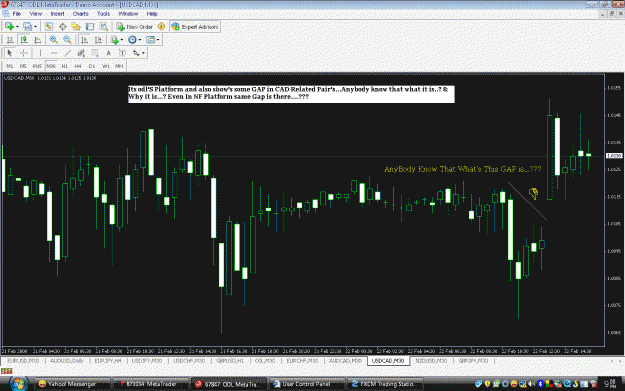Switch to GBPUSD,H1 chart tab
The width and height of the screenshot is (625, 391).
230,361
